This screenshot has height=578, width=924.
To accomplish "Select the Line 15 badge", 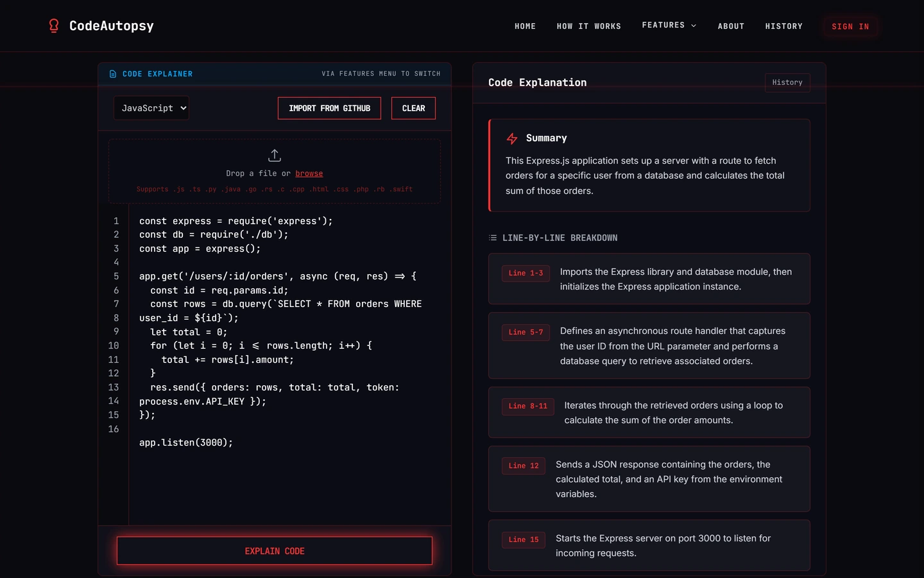I will click(x=524, y=539).
